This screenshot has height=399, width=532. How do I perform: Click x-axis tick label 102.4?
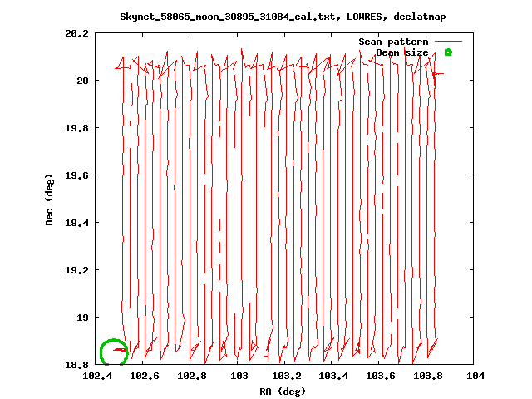(x=97, y=376)
